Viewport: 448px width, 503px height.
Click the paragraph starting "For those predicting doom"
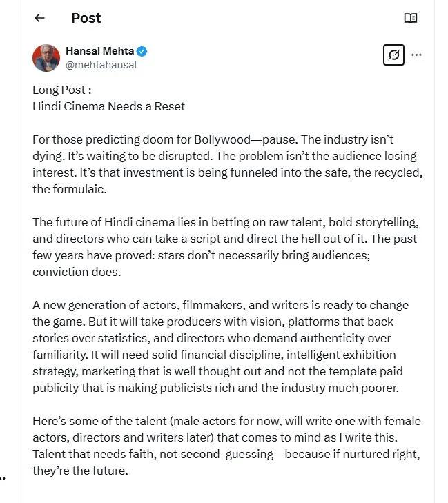pyautogui.click(x=224, y=164)
